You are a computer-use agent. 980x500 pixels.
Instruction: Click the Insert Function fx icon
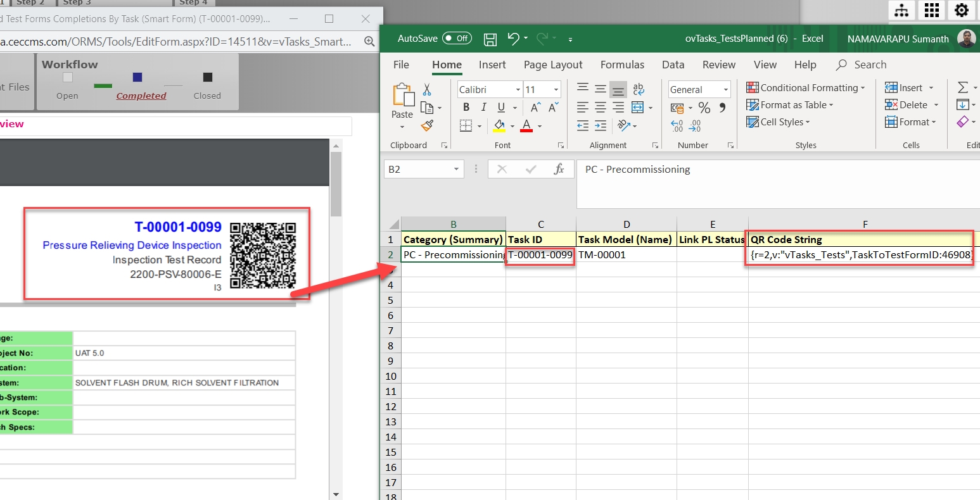(x=559, y=169)
